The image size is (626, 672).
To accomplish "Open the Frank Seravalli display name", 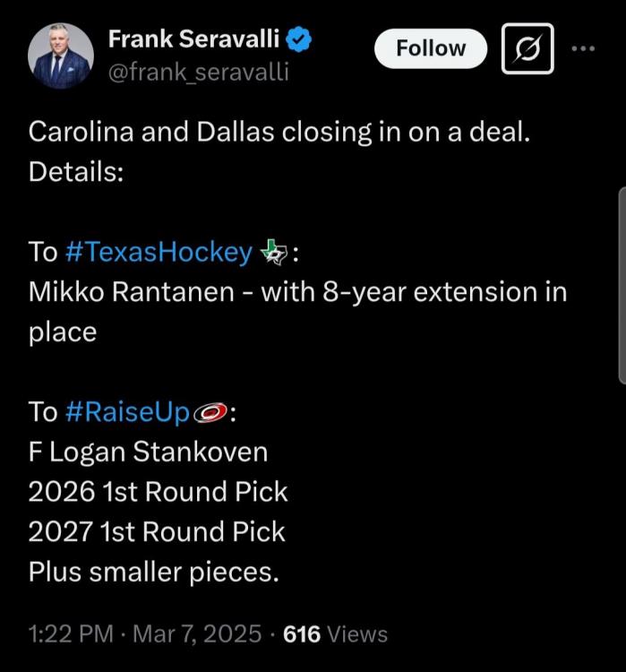I will [193, 39].
